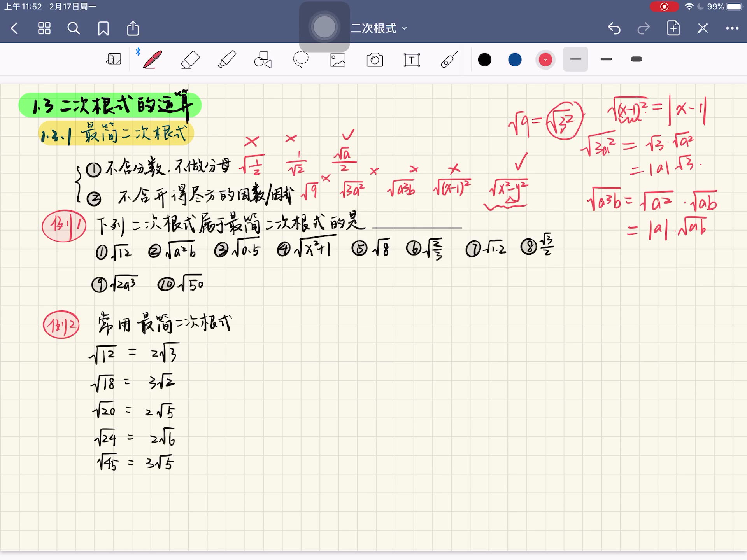Select the Laser pointer tool
Image resolution: width=747 pixels, height=560 pixels.
click(449, 60)
